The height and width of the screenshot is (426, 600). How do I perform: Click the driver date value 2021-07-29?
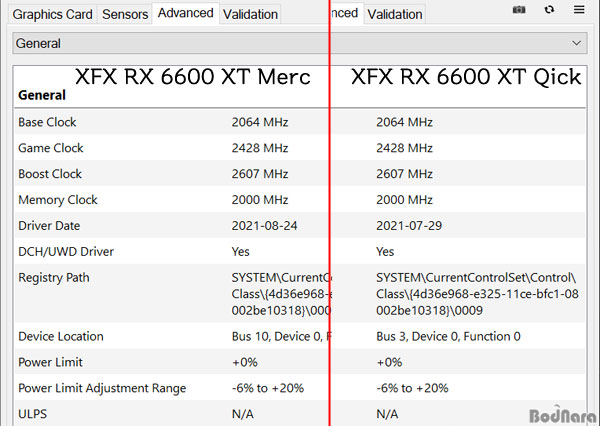[409, 226]
